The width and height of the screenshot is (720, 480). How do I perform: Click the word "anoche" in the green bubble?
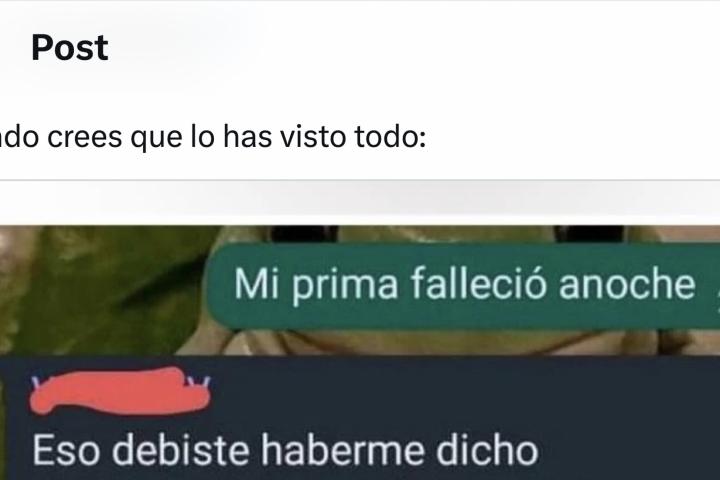(627, 283)
